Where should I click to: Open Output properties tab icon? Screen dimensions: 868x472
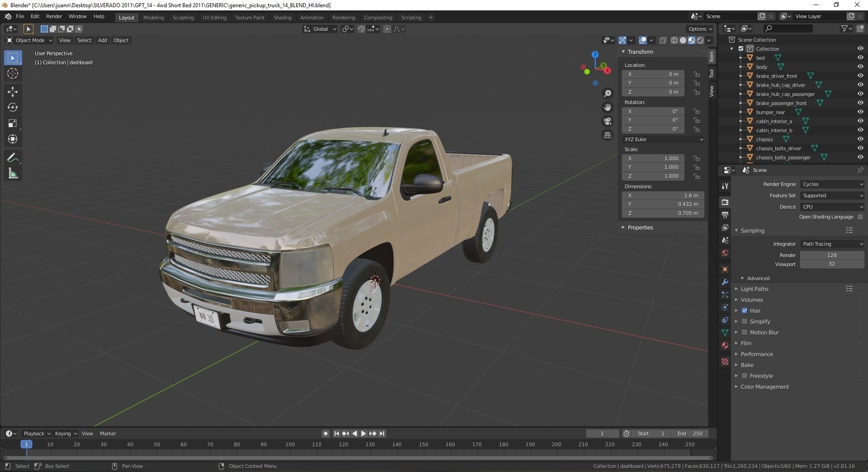pos(725,215)
